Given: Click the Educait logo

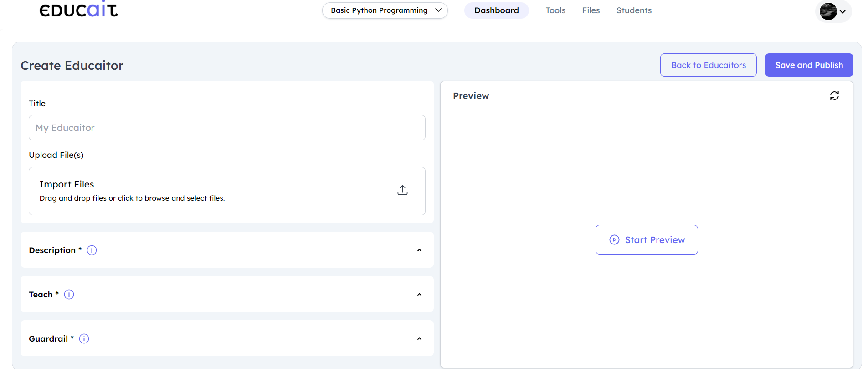Looking at the screenshot, I should click(x=78, y=10).
